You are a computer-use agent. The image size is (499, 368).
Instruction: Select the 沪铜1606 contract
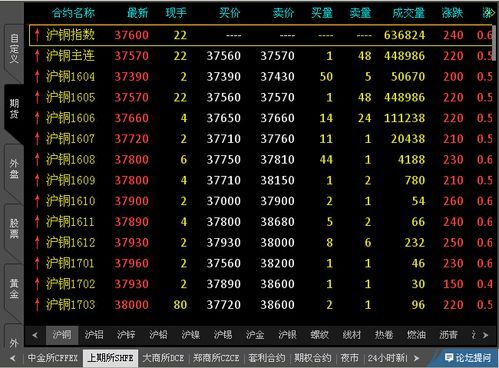[x=261, y=118]
